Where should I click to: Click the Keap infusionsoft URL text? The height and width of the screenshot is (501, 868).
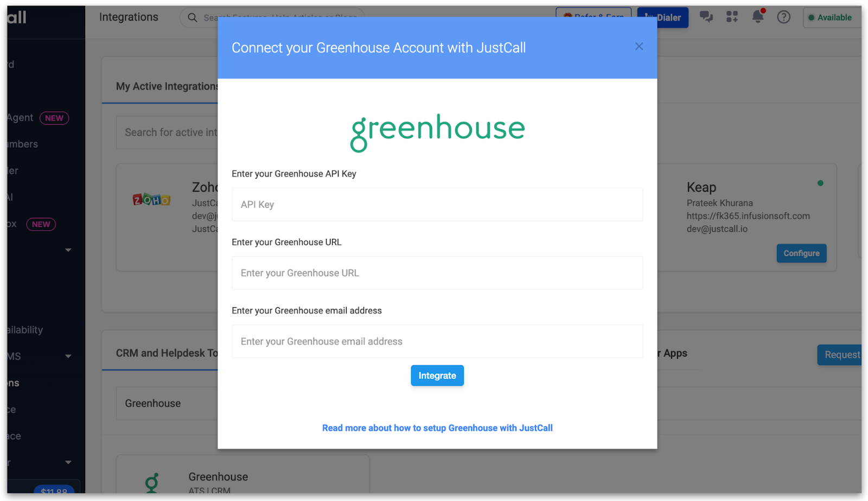tap(748, 216)
